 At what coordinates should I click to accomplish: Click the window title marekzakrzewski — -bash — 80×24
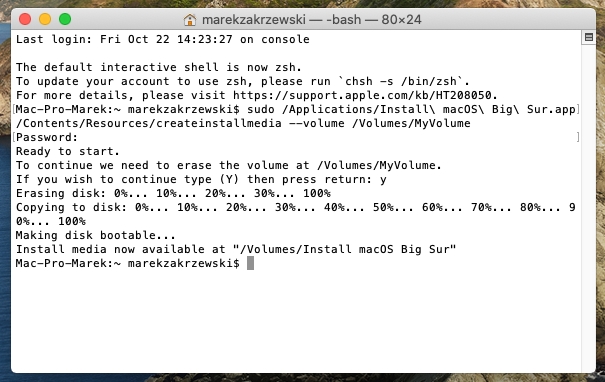coord(312,20)
